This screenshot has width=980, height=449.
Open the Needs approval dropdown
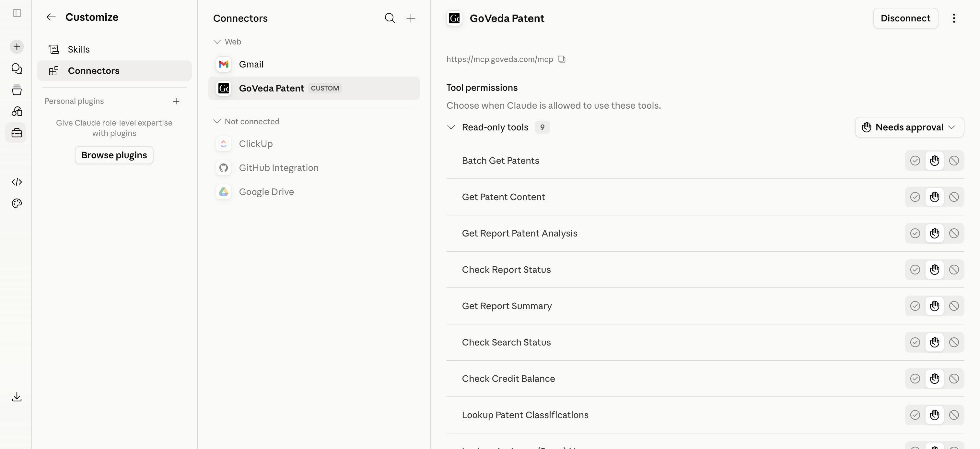(909, 127)
